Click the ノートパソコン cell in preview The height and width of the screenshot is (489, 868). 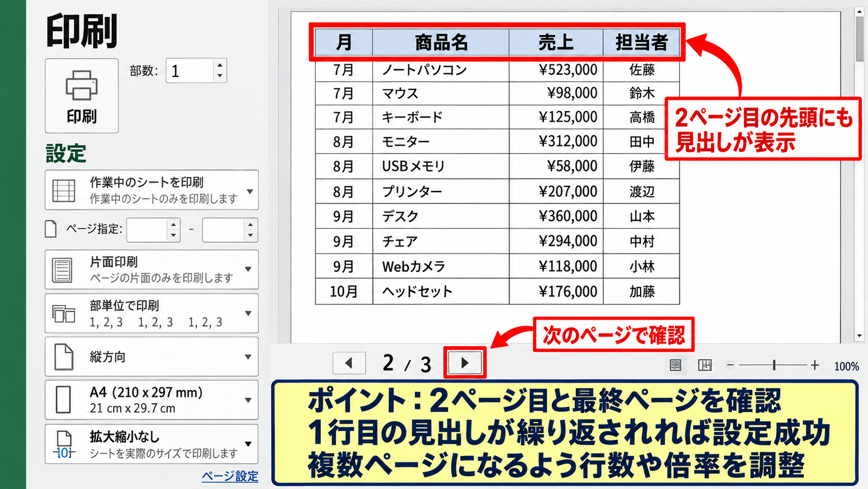[x=441, y=70]
